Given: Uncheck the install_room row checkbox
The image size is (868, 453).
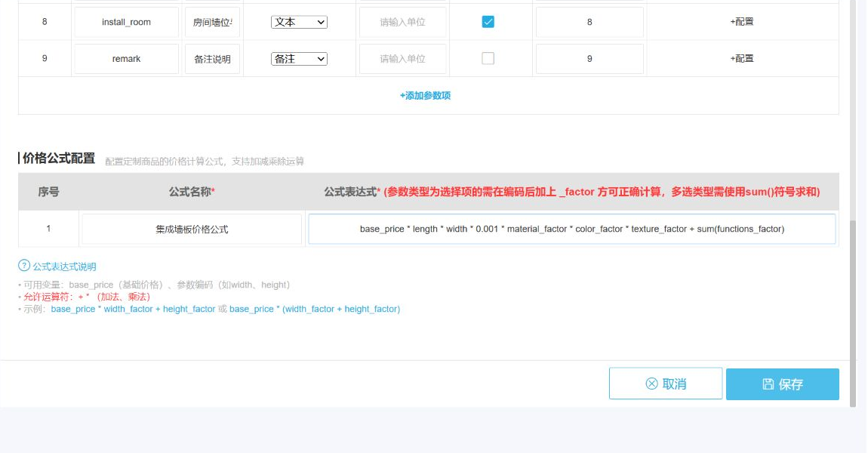Looking at the screenshot, I should coord(488,22).
